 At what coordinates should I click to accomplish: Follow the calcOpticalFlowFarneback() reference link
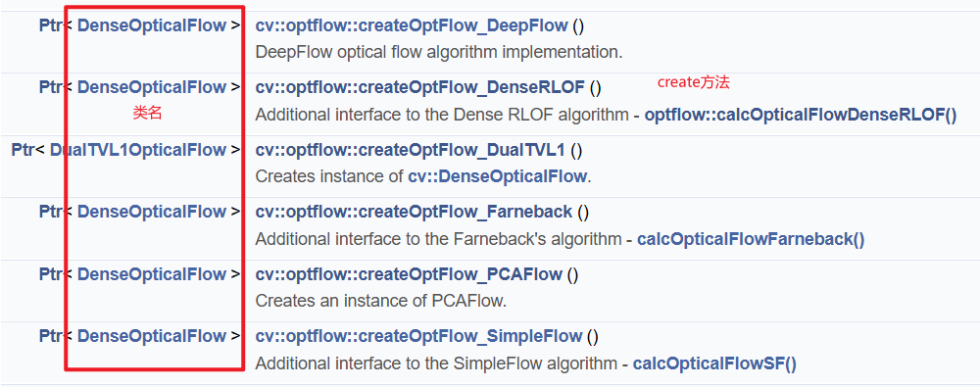click(x=751, y=239)
